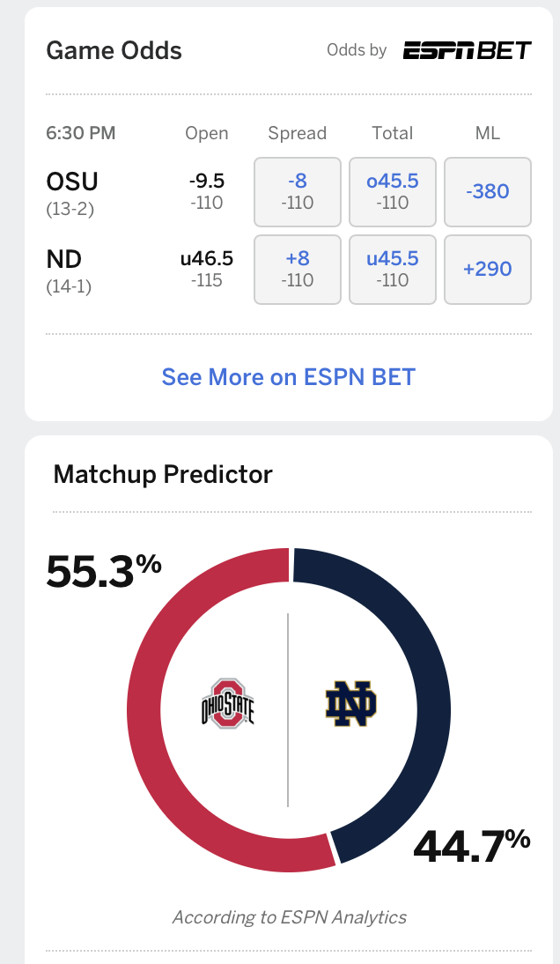This screenshot has height=964, width=560.
Task: Click the Matchup Predictor heading
Action: tap(163, 474)
